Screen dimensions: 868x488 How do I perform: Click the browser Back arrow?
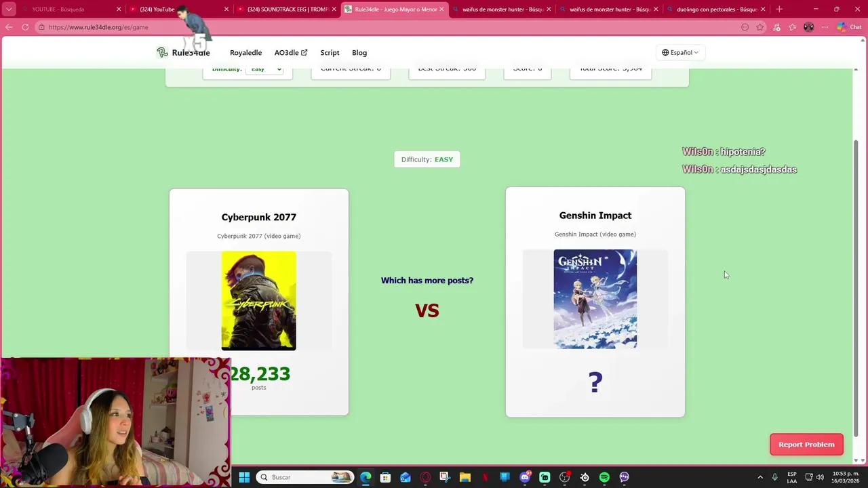tap(9, 27)
